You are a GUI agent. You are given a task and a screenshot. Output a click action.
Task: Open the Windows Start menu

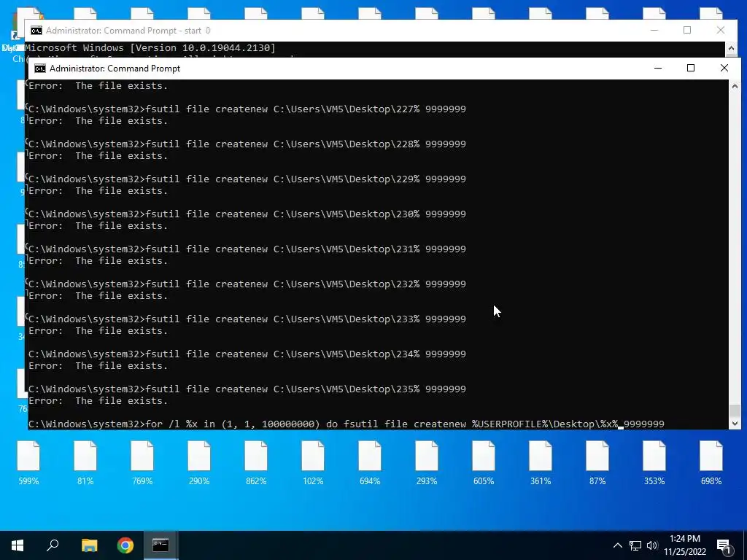point(18,545)
